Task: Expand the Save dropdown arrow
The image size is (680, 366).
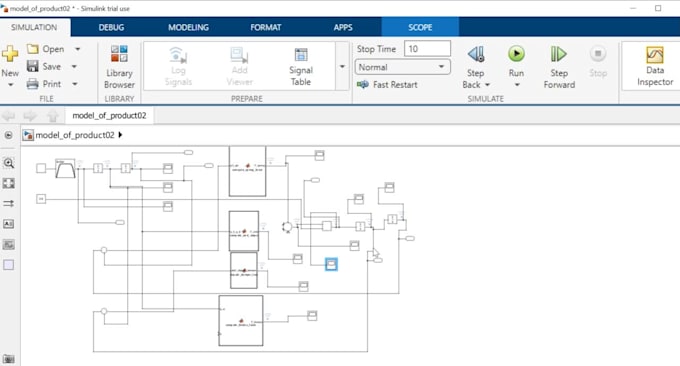Action: (75, 66)
